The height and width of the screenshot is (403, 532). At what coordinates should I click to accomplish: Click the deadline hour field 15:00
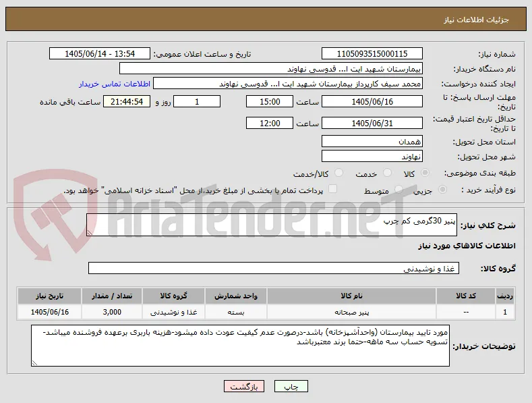point(270,102)
